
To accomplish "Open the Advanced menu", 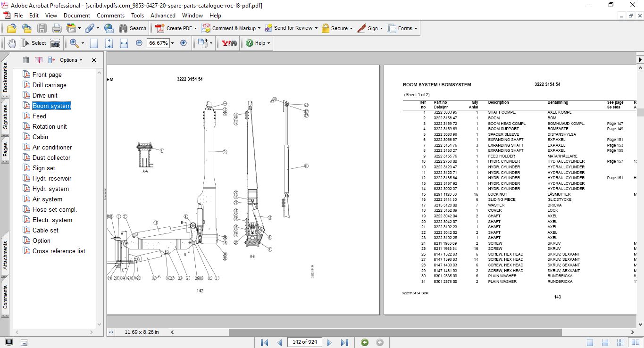I will point(162,16).
